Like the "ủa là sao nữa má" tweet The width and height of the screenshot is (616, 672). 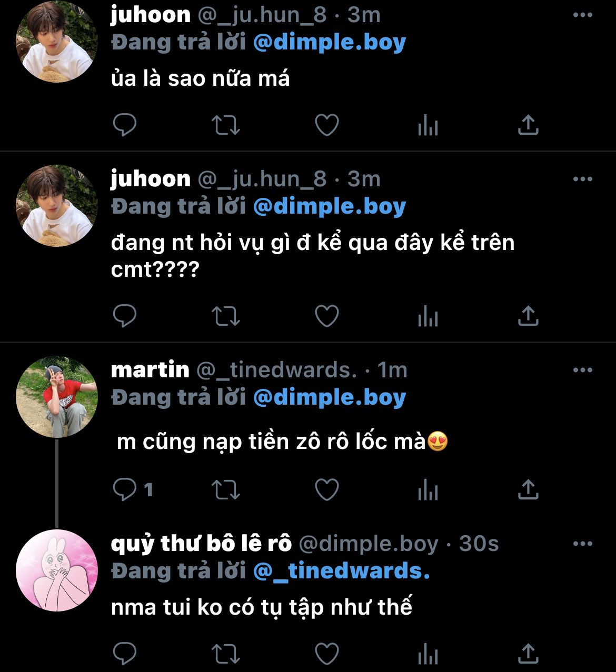(326, 125)
